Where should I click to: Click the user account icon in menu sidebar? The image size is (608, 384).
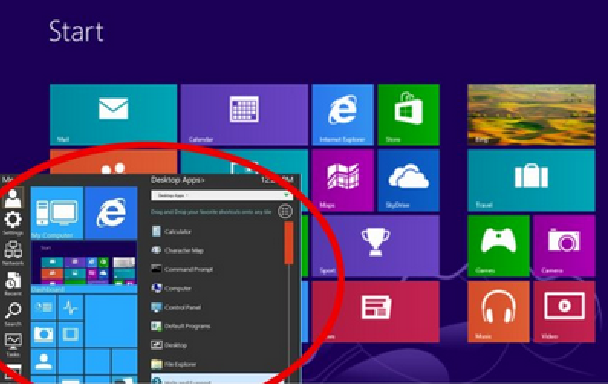tap(13, 198)
